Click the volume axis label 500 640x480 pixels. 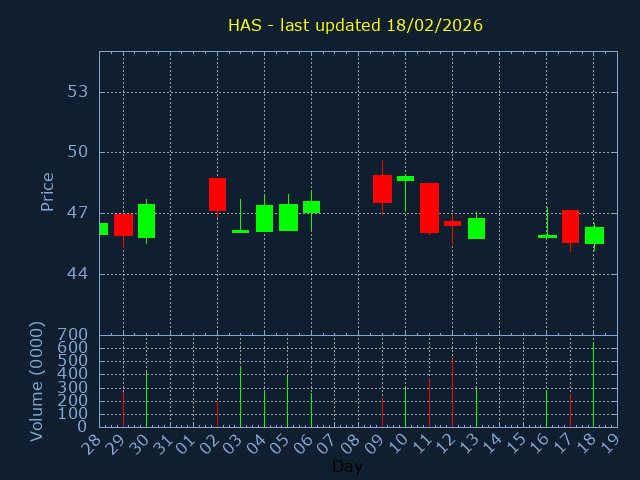[x=73, y=361]
